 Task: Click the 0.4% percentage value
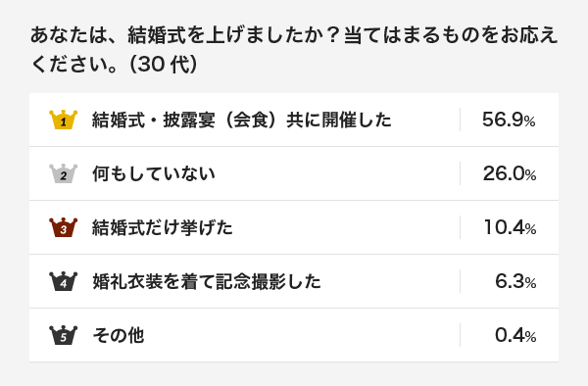pyautogui.click(x=515, y=335)
